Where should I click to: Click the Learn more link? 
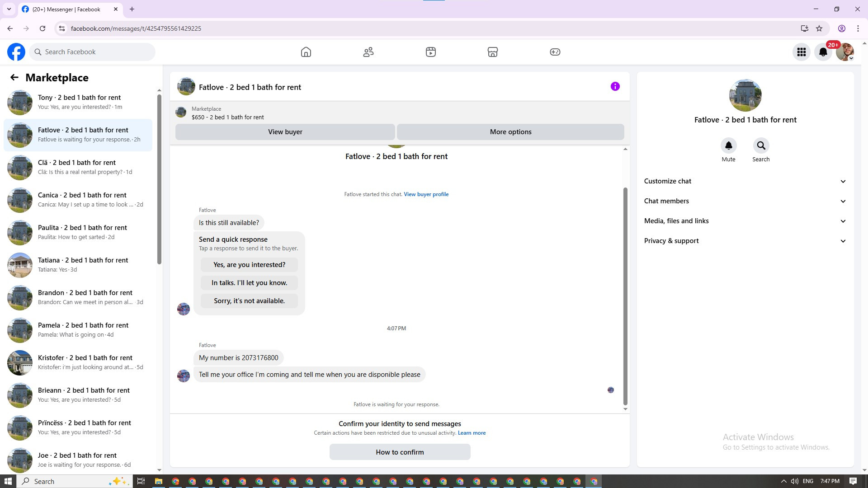pos(472,433)
